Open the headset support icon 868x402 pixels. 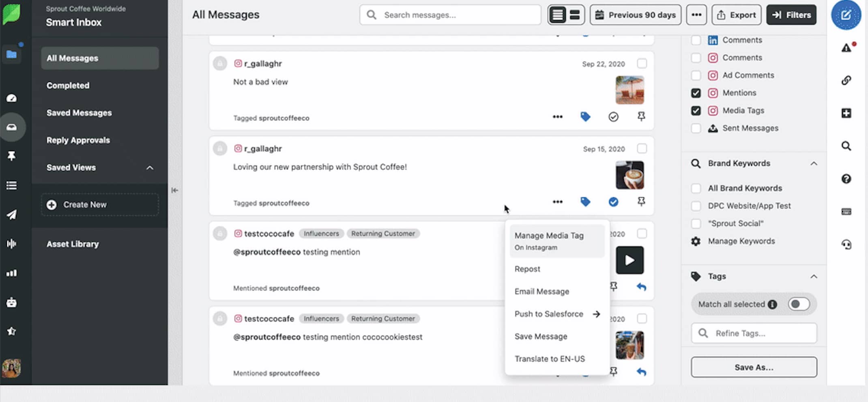pyautogui.click(x=846, y=244)
